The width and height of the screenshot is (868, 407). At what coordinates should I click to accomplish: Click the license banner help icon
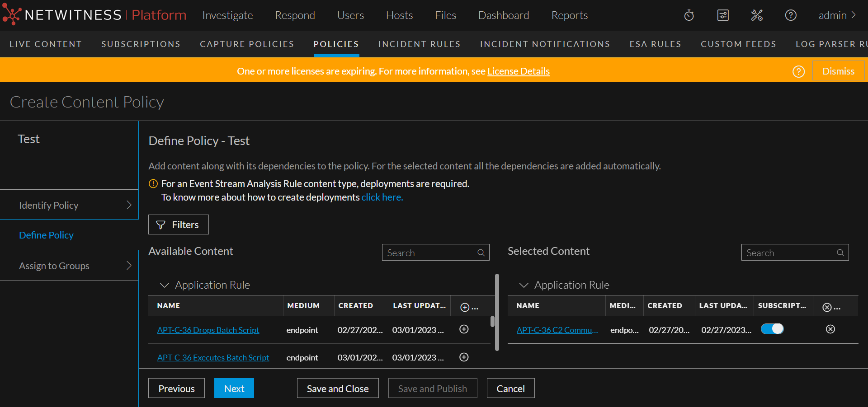coord(798,71)
